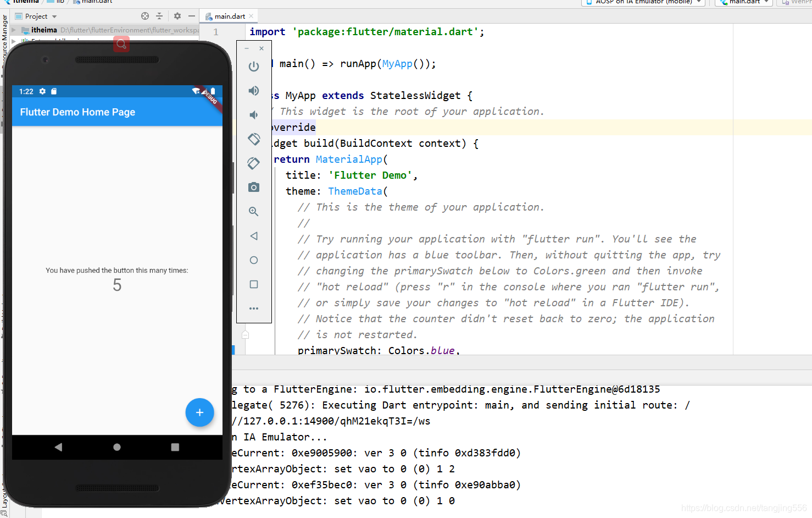Click MaterialApp in the return statement
The width and height of the screenshot is (812, 518).
coord(349,159)
